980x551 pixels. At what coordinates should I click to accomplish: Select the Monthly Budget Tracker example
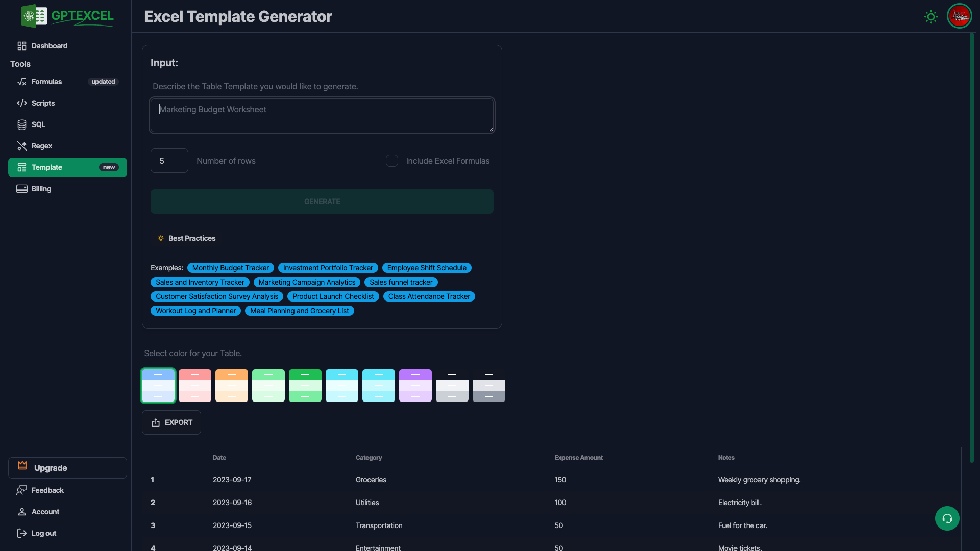point(230,268)
